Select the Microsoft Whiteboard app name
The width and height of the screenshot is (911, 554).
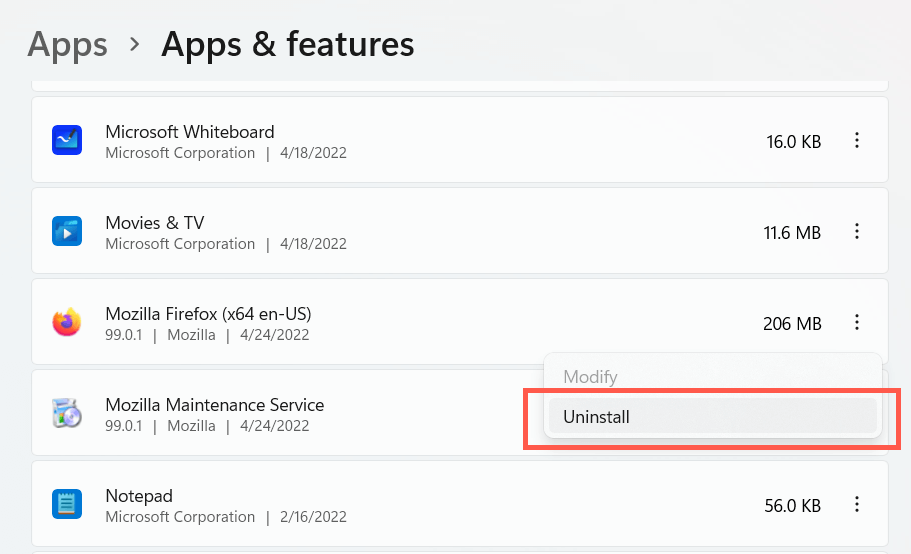coord(189,132)
